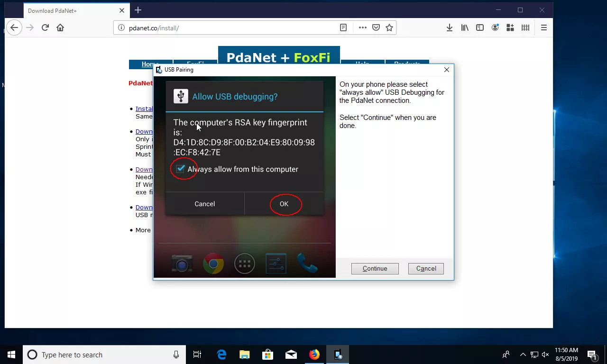Close the Download PdaNet+ tab
The image size is (607, 364).
tap(122, 10)
